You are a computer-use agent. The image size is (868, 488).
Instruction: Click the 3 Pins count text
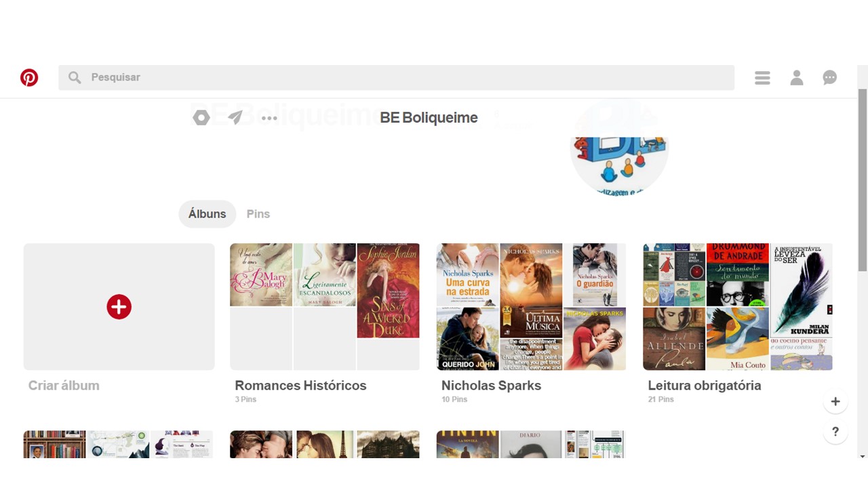tap(245, 399)
